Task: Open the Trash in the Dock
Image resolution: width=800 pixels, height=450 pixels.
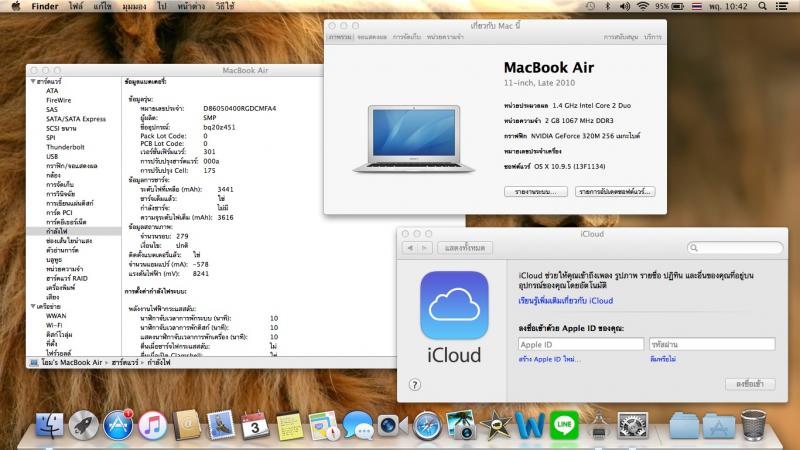Action: pyautogui.click(x=753, y=426)
